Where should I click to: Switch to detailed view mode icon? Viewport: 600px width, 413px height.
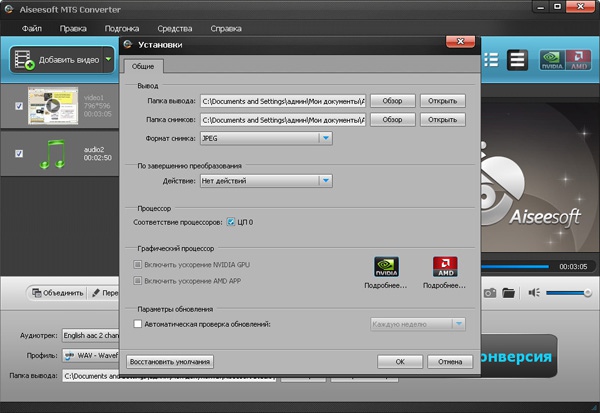(517, 60)
